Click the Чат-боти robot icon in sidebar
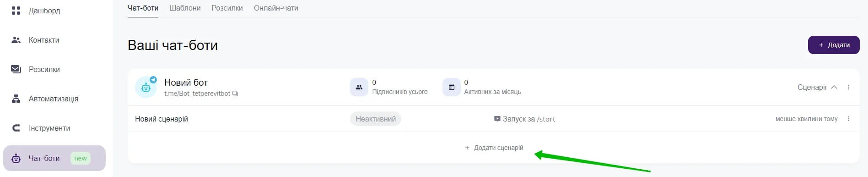The height and width of the screenshot is (177, 868). (16, 158)
